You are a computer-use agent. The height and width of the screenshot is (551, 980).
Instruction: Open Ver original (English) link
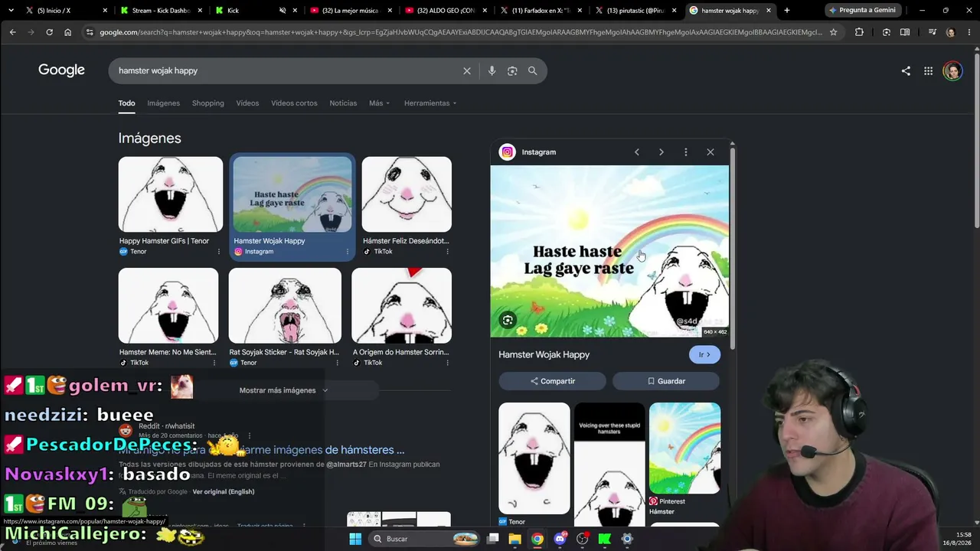pos(224,491)
